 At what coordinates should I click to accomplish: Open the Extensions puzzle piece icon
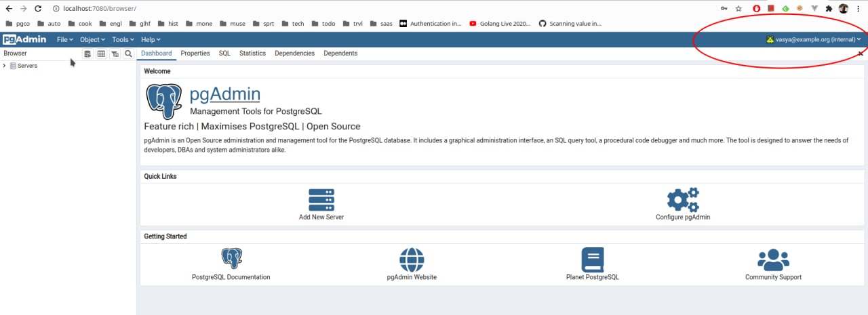[x=829, y=9]
